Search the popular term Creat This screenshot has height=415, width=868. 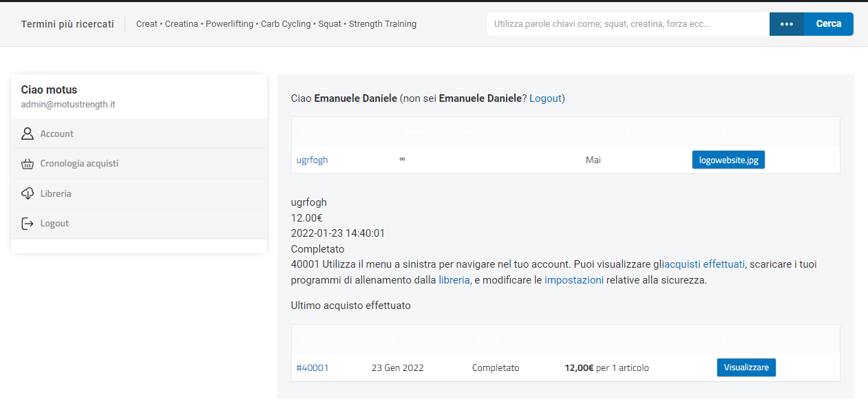click(147, 24)
